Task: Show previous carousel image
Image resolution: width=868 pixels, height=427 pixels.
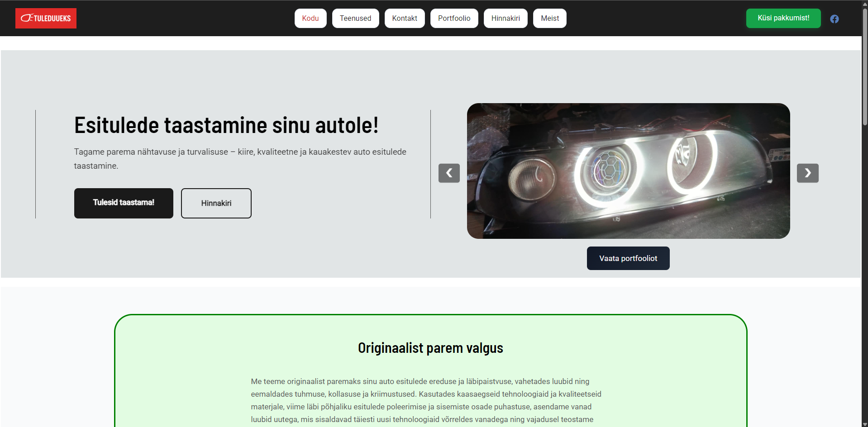Action: coord(449,173)
